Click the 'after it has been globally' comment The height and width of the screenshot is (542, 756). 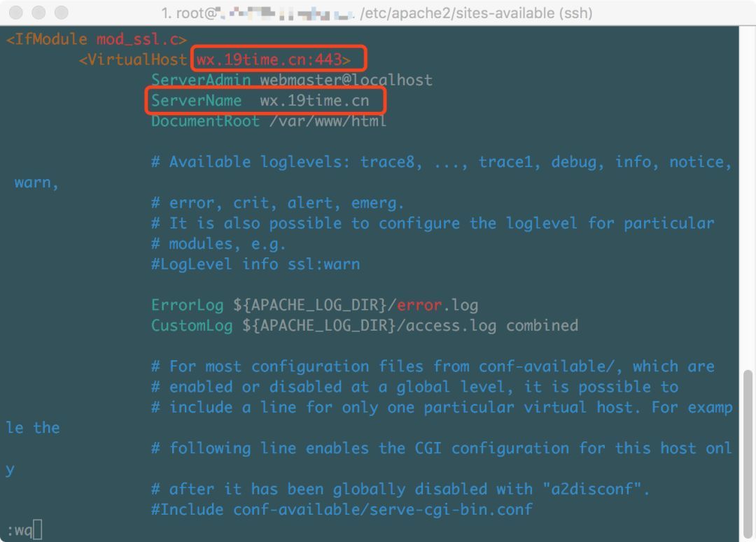pos(400,490)
